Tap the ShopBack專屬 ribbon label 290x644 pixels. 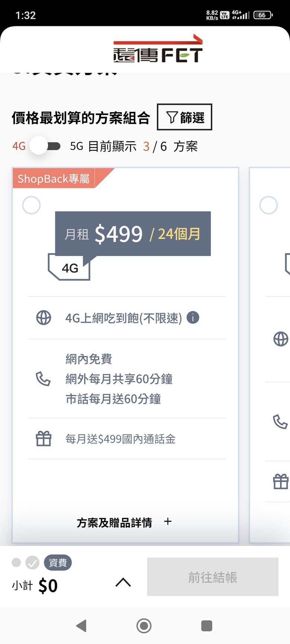tap(54, 179)
